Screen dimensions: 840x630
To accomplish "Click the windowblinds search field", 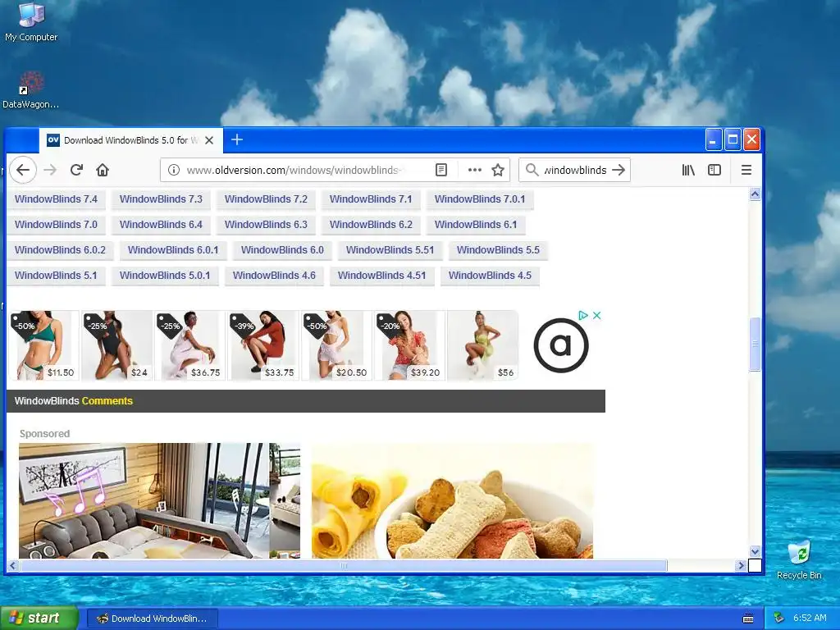I will coord(575,171).
